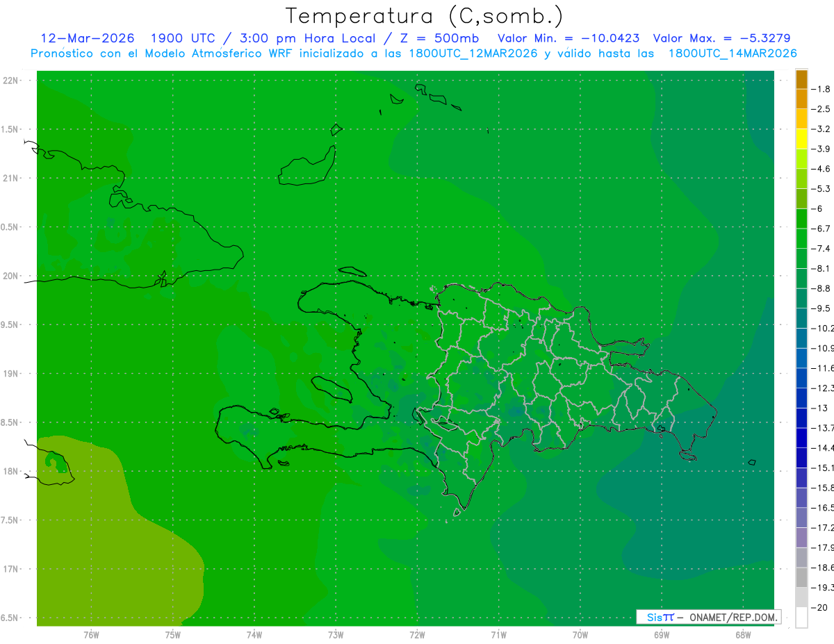834x644 pixels.
Task: Click the '22N' latitude label
Action: [x=10, y=81]
